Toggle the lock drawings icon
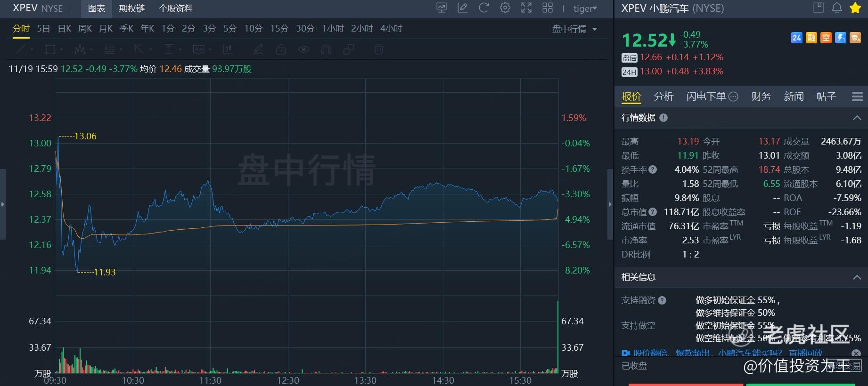This screenshot has height=386, width=868. (281, 49)
